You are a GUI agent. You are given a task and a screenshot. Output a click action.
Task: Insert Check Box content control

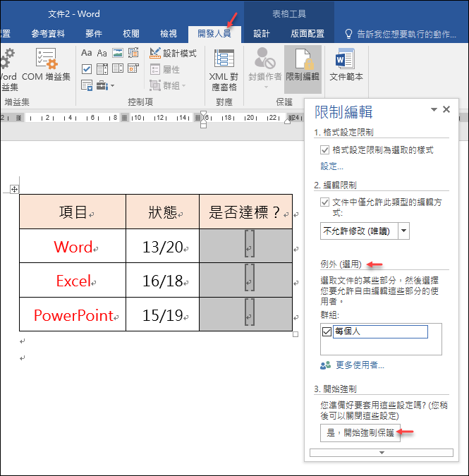87,69
